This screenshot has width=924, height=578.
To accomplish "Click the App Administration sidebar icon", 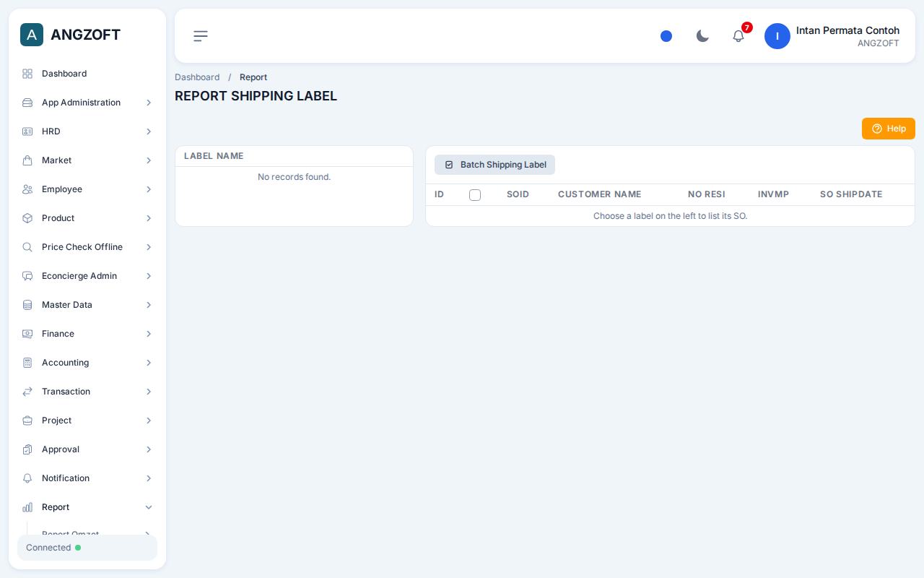I will pyautogui.click(x=27, y=103).
